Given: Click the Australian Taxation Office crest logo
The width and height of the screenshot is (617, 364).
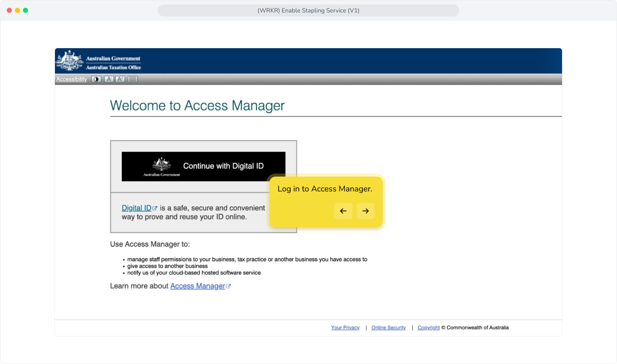Looking at the screenshot, I should [69, 61].
